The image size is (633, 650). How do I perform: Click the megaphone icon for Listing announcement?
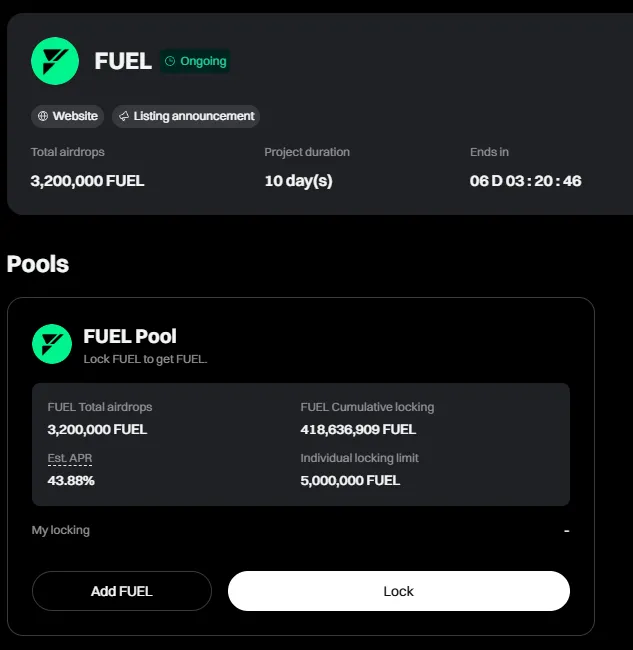(x=124, y=116)
